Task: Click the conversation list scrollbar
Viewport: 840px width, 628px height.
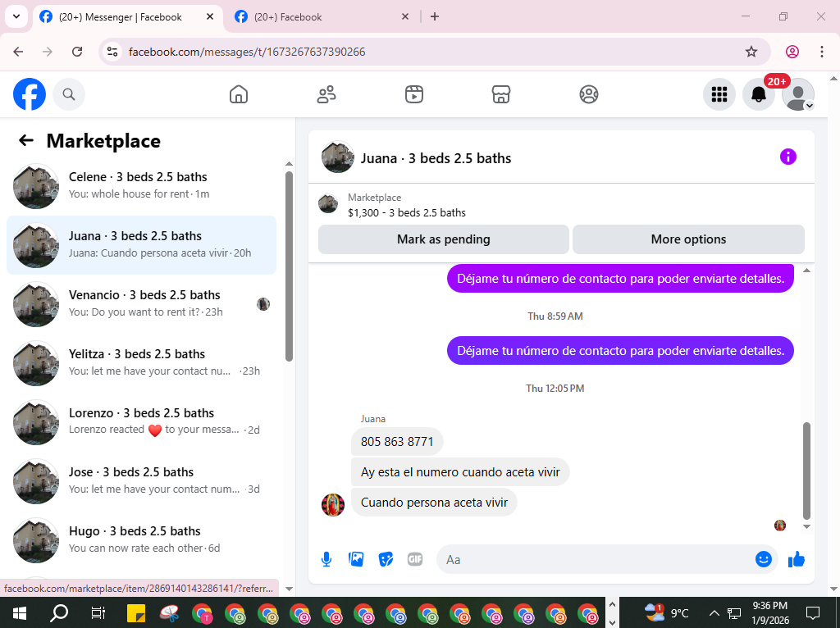Action: [290, 266]
